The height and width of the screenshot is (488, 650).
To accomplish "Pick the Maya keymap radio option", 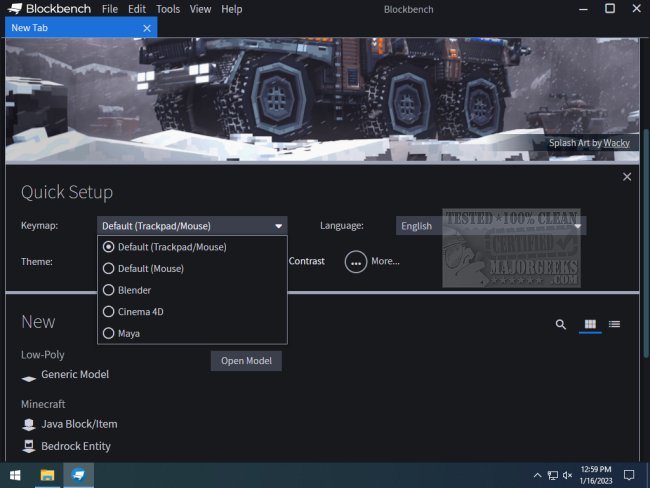I will point(128,333).
